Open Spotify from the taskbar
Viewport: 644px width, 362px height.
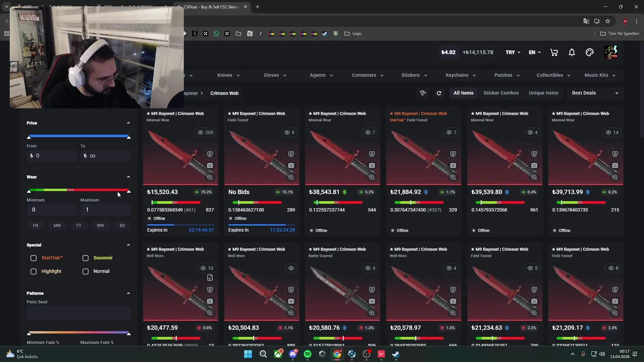(307, 354)
